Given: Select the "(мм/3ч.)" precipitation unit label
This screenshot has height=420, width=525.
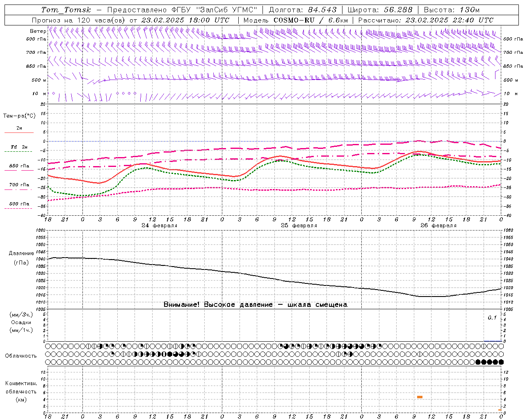Looking at the screenshot, I should (21, 315).
